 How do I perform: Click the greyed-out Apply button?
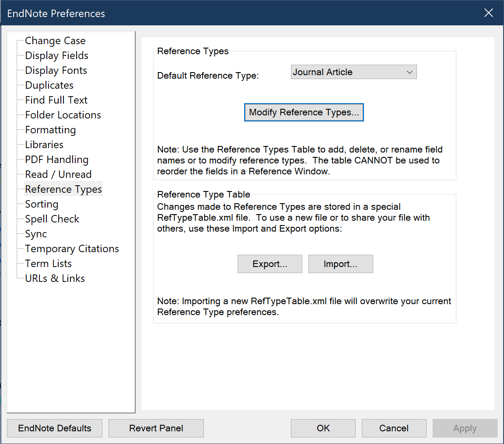tap(465, 428)
